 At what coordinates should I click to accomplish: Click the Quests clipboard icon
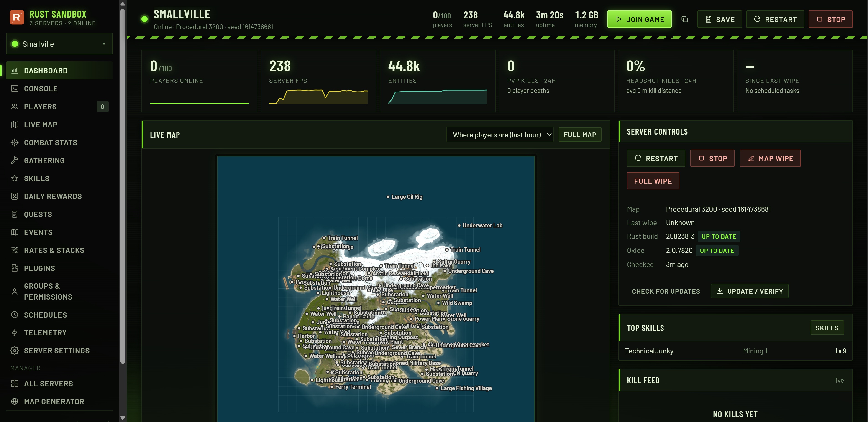pyautogui.click(x=15, y=214)
